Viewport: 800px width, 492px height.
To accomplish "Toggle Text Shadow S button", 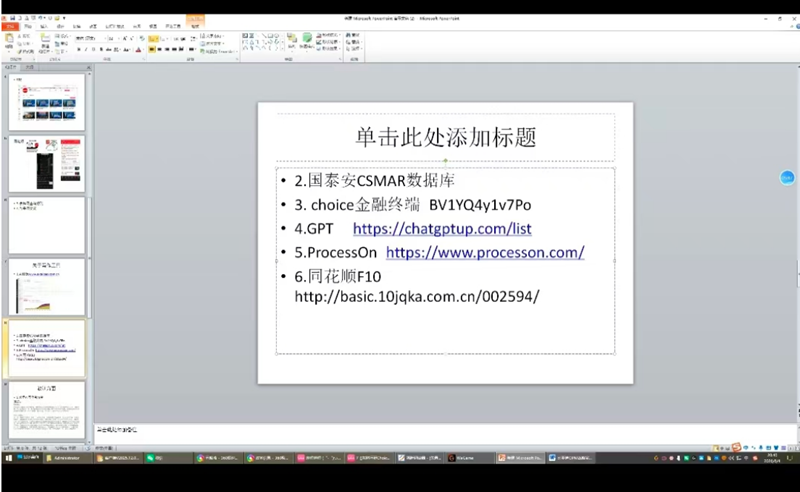I will 101,50.
